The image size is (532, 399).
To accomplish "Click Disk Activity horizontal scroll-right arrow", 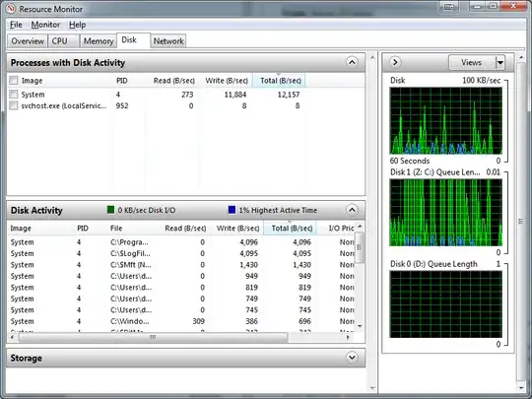I will 348,337.
